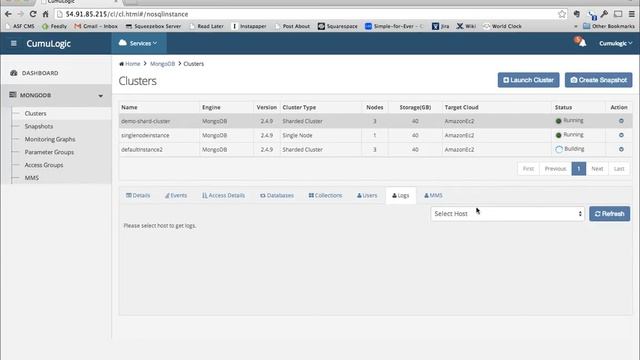Open MMS in the sidebar

[x=31, y=178]
